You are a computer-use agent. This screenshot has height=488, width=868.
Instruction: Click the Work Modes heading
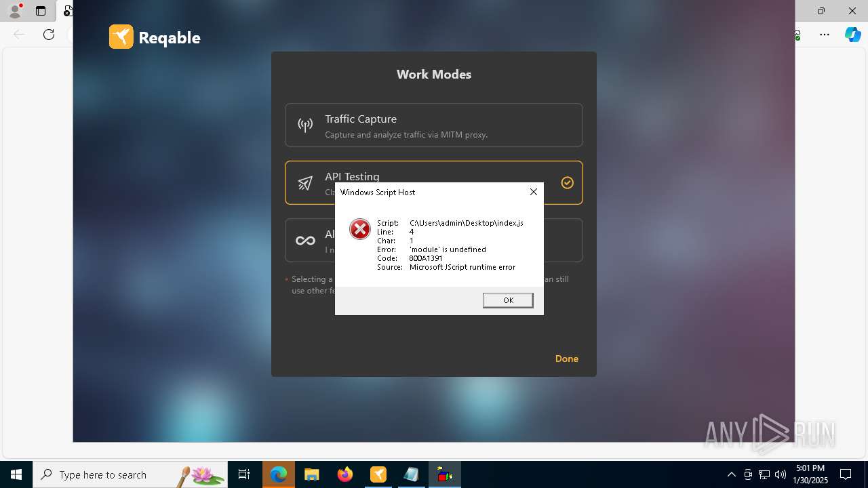[434, 75]
